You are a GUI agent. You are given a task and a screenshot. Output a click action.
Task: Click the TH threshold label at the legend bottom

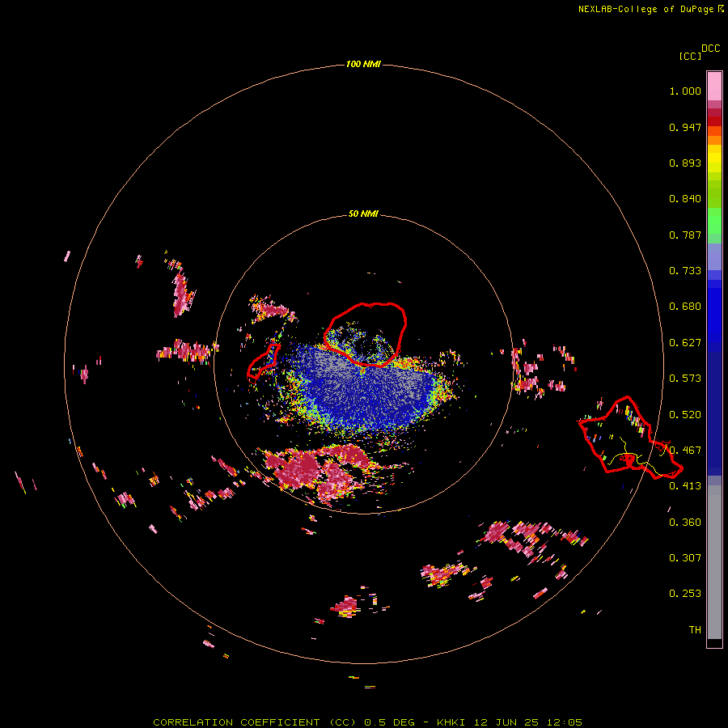point(695,630)
